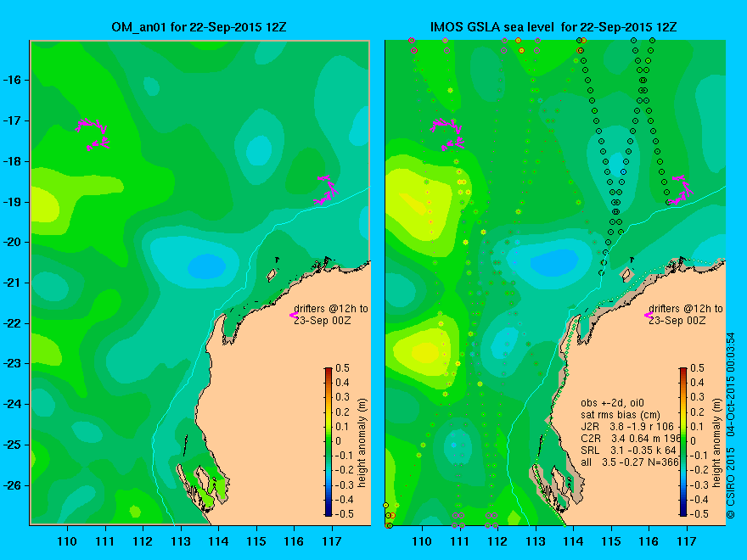Click the drifter track near 117°E in IMOS GSLA panel
Viewport: 747px width, 560px height.
(680, 190)
